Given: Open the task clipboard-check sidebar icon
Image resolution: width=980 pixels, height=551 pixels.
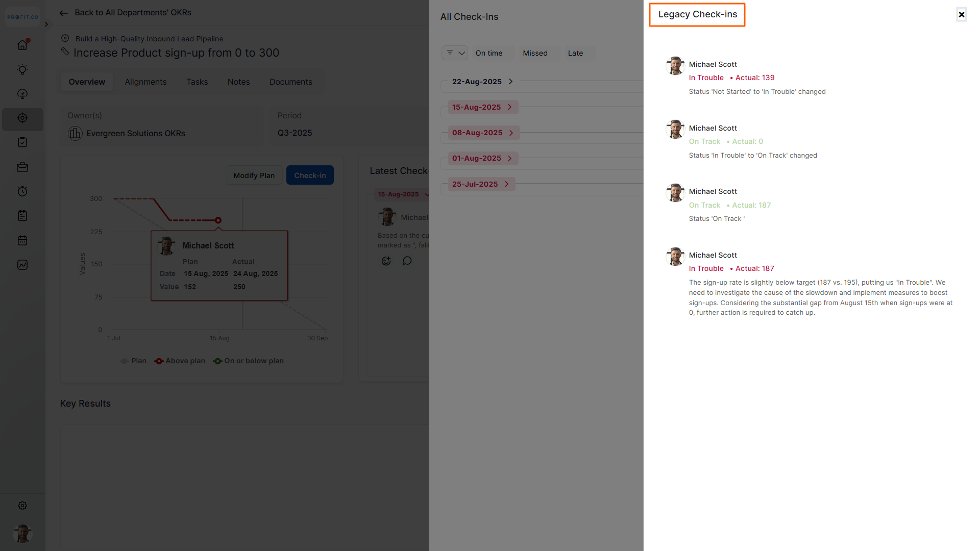Looking at the screenshot, I should coord(22,142).
